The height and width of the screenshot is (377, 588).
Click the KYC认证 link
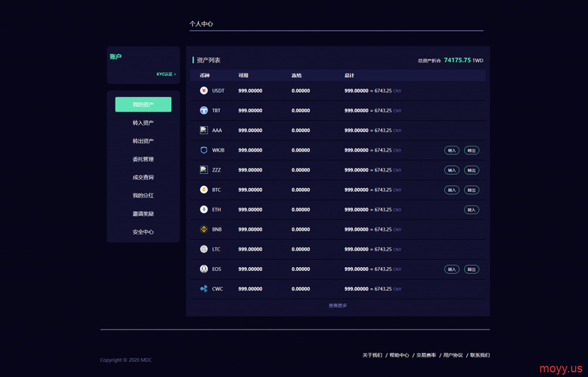point(166,74)
